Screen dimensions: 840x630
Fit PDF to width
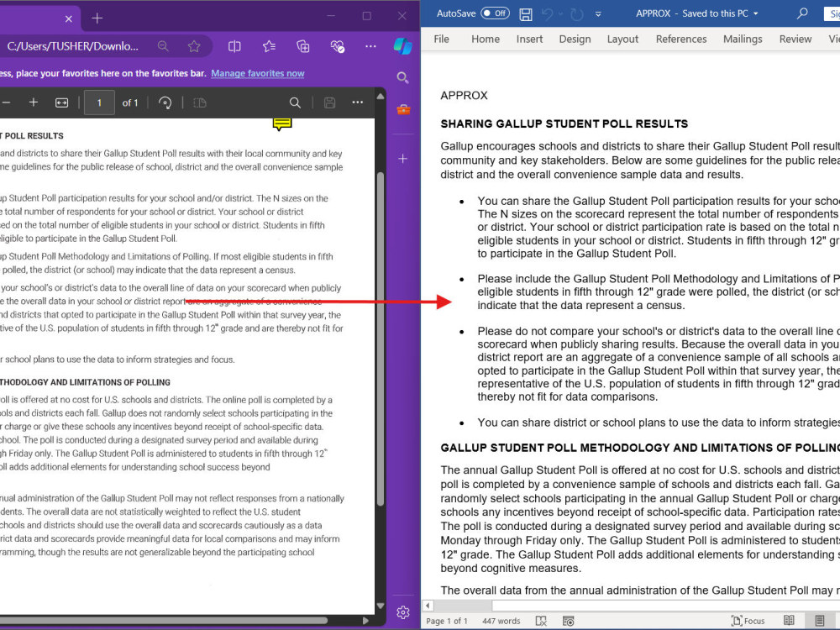tap(61, 102)
